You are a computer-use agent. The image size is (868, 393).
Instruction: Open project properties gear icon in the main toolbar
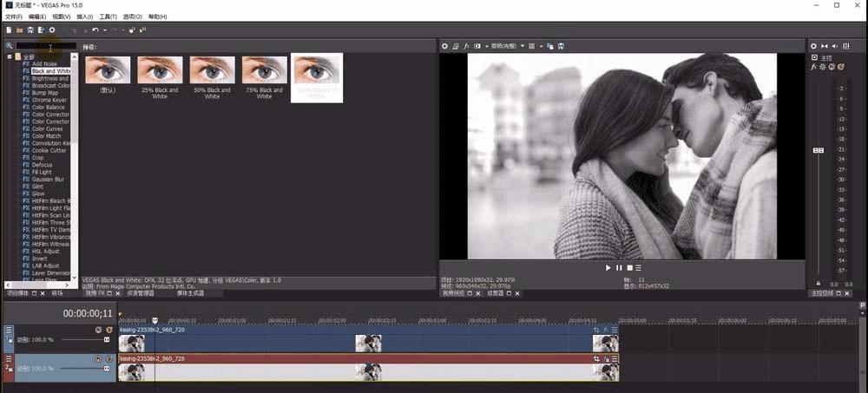(52, 30)
